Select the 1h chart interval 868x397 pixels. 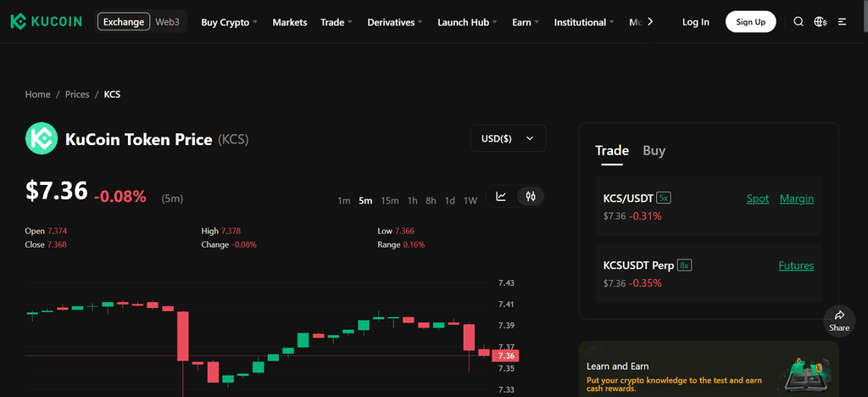point(413,201)
